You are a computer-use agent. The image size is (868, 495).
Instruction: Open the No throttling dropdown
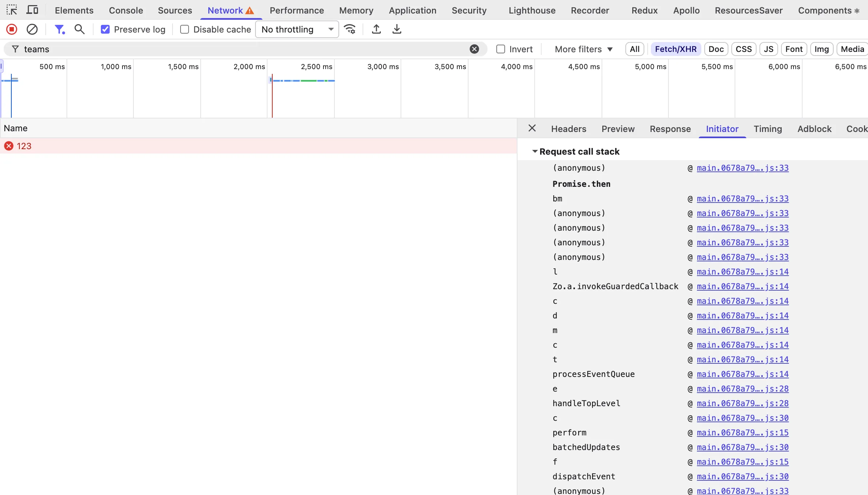297,29
